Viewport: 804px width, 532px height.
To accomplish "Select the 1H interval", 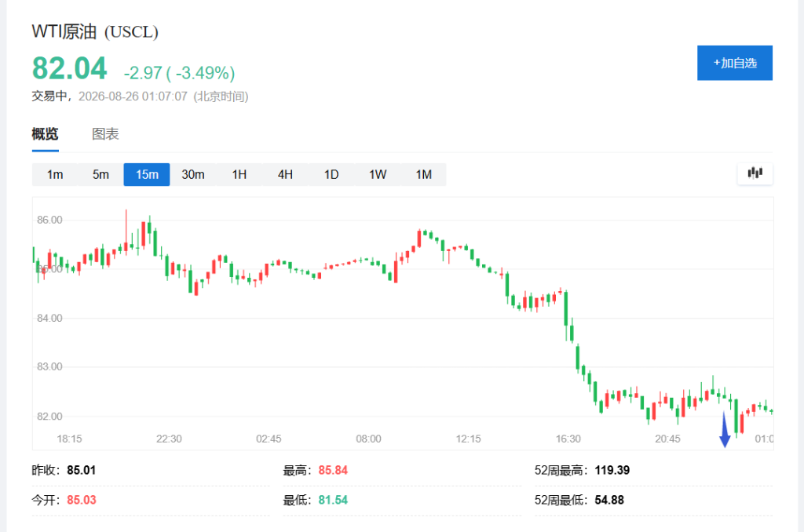I will click(x=239, y=175).
